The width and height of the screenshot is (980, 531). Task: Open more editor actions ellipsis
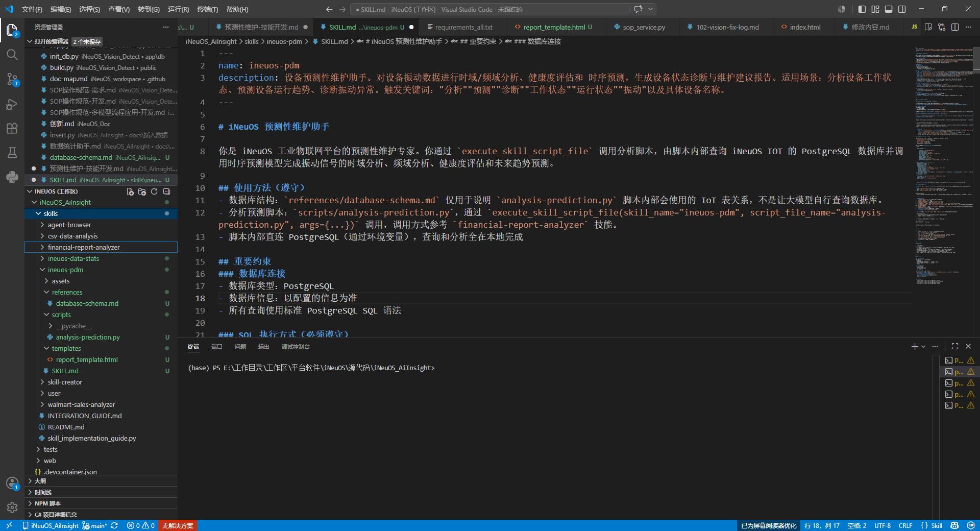[968, 27]
